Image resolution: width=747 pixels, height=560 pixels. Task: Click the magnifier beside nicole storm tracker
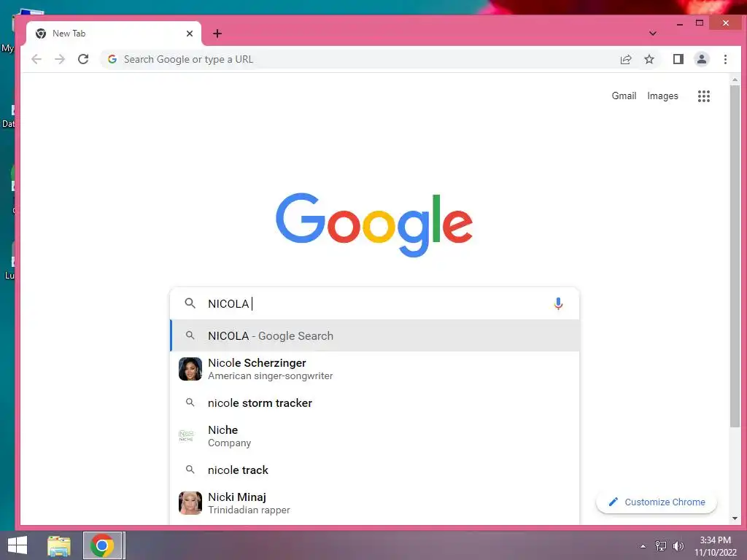point(190,402)
